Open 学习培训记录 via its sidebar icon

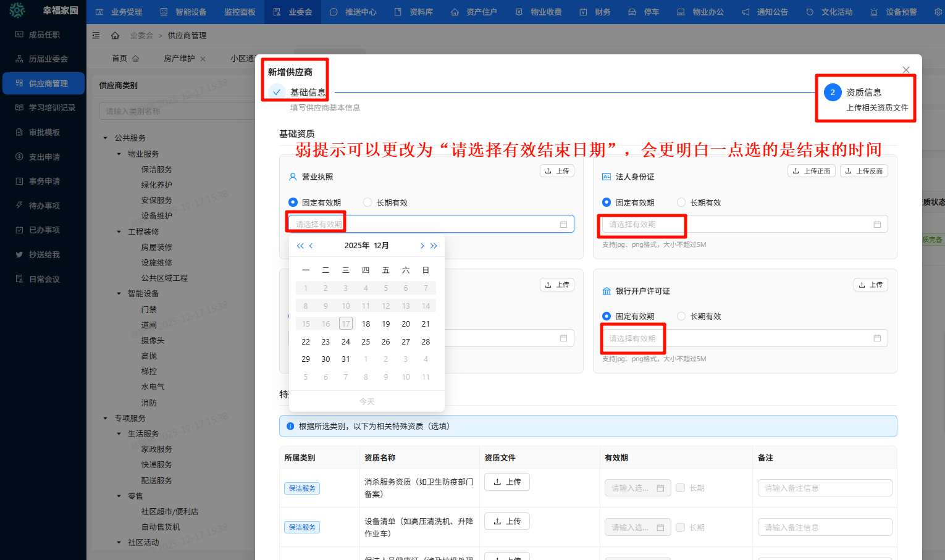point(19,107)
